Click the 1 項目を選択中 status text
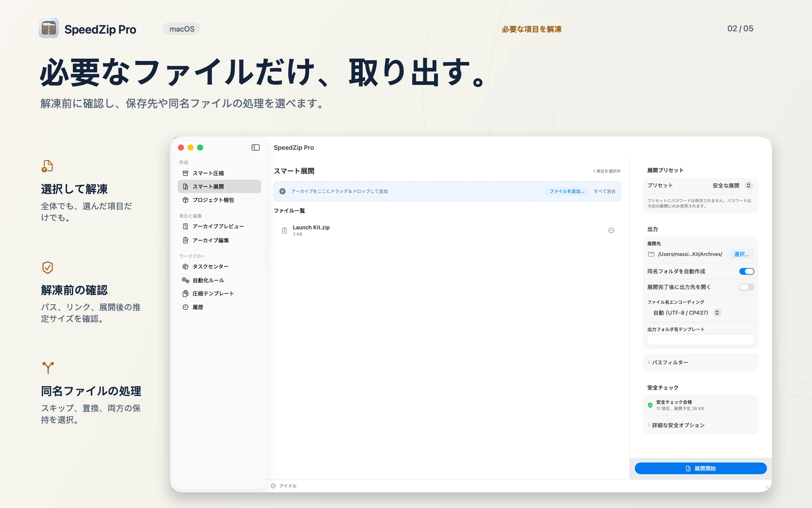Image resolution: width=812 pixels, height=508 pixels. tap(606, 171)
